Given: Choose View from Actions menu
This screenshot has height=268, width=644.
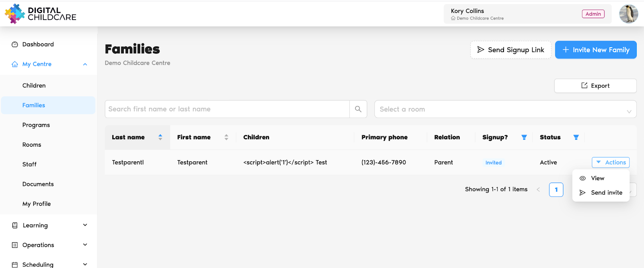Looking at the screenshot, I should click(x=601, y=178).
